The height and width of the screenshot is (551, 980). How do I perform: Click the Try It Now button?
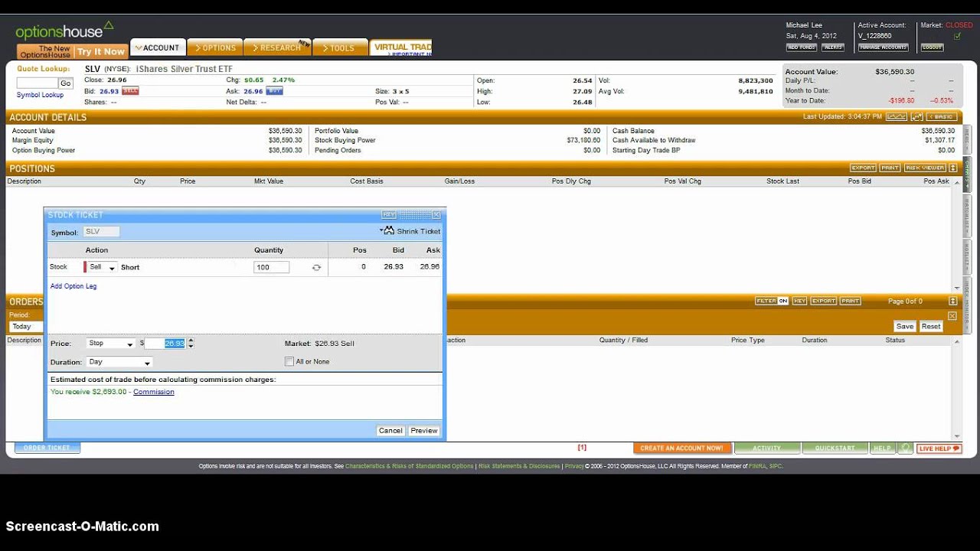(x=100, y=51)
